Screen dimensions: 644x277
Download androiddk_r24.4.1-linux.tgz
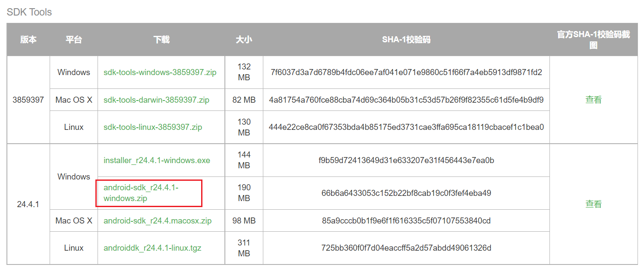152,248
